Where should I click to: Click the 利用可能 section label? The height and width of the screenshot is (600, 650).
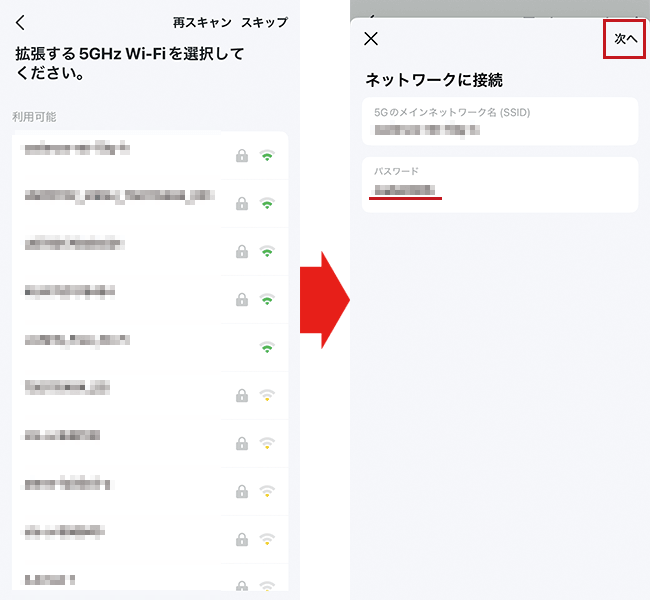pyautogui.click(x=34, y=117)
